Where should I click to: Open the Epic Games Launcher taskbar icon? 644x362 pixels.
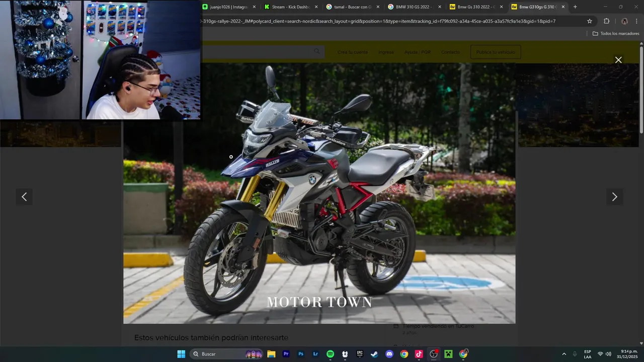pos(360,354)
